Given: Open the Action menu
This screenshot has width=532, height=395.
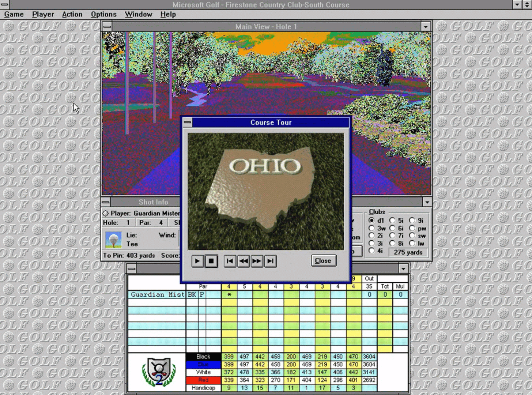Looking at the screenshot, I should (72, 14).
